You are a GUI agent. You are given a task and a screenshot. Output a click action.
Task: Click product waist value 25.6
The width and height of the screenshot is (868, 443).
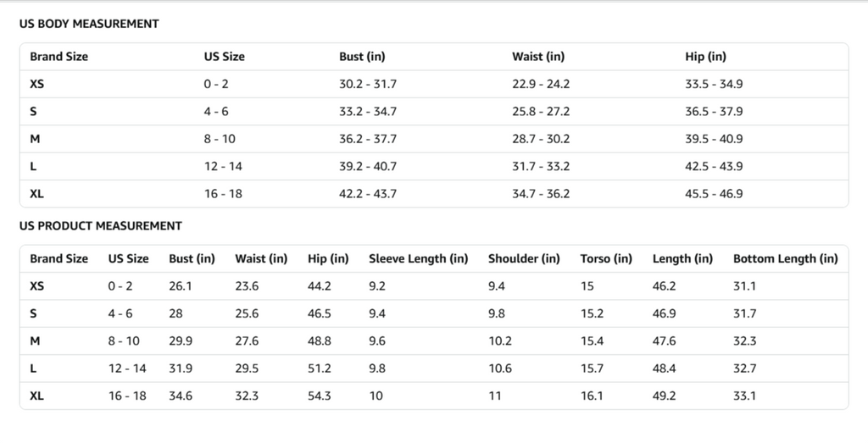click(247, 313)
